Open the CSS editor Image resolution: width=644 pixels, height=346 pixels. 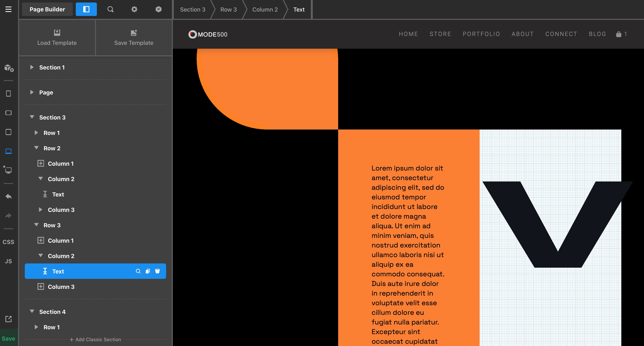[x=8, y=242]
